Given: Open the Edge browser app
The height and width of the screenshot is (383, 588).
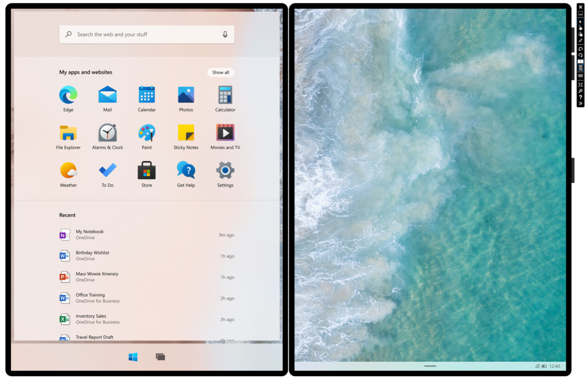Looking at the screenshot, I should click(68, 99).
